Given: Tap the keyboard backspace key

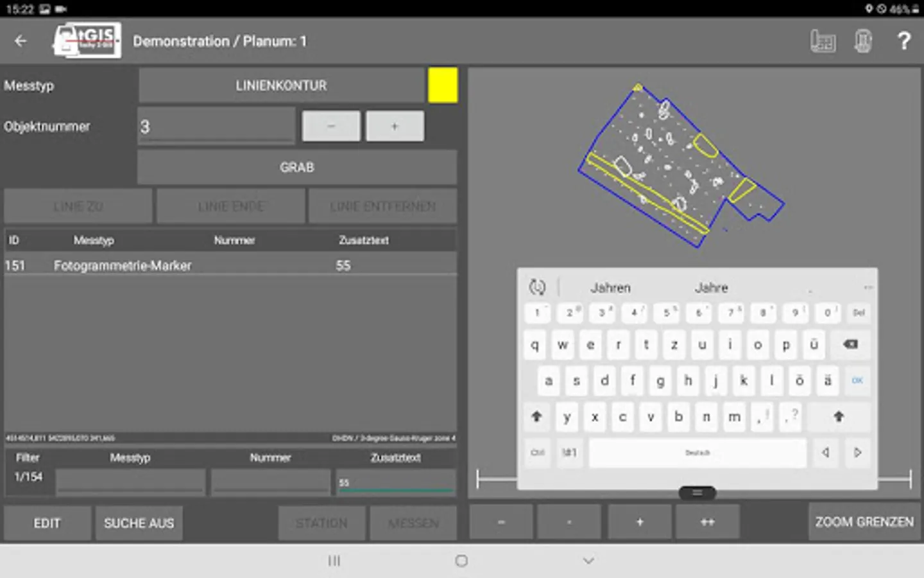Looking at the screenshot, I should (850, 344).
